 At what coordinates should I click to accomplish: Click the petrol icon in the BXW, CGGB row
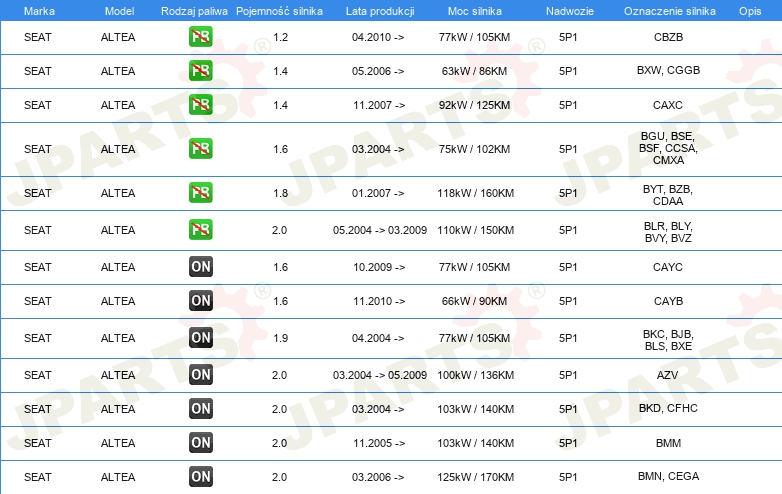pos(200,71)
